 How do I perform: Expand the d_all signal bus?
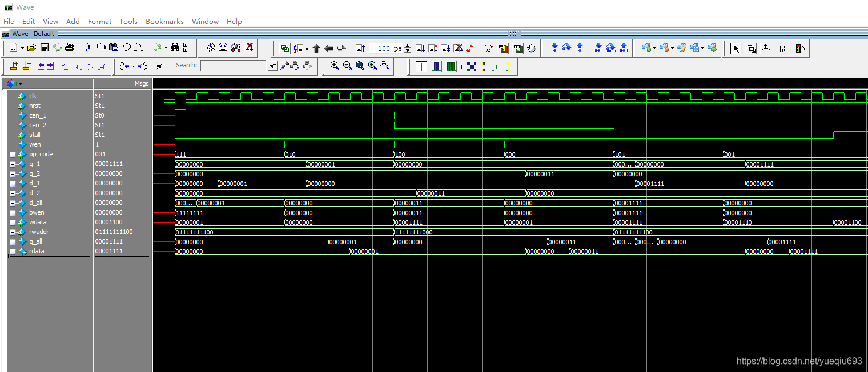(x=13, y=203)
